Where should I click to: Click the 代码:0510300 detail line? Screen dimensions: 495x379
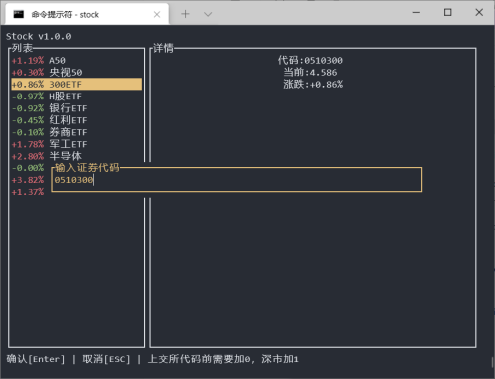click(x=310, y=61)
